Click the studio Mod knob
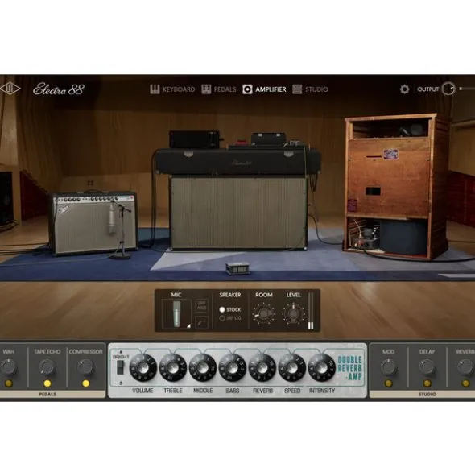Screen dimensions: 475x476 pos(388,367)
